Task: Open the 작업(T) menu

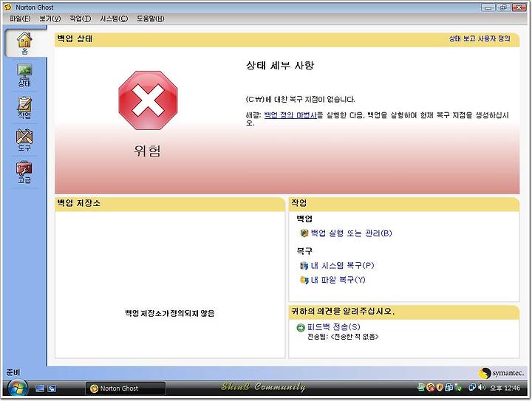Action: click(x=81, y=18)
